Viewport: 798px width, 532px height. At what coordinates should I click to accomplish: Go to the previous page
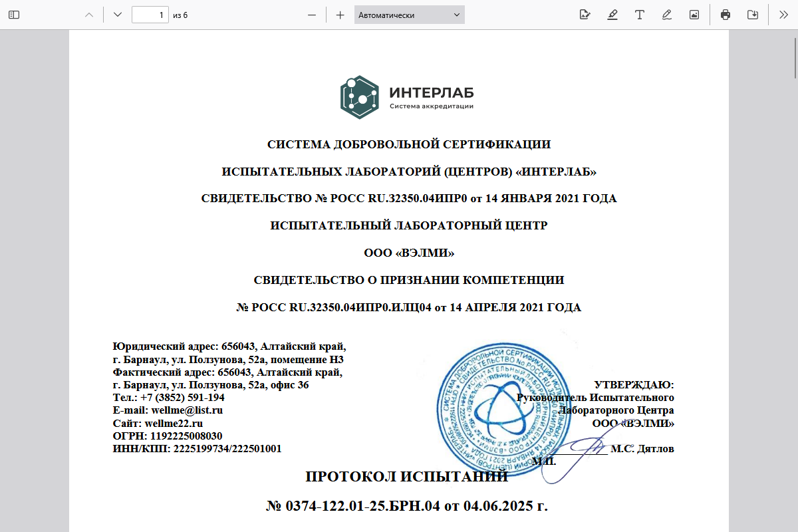coord(89,15)
